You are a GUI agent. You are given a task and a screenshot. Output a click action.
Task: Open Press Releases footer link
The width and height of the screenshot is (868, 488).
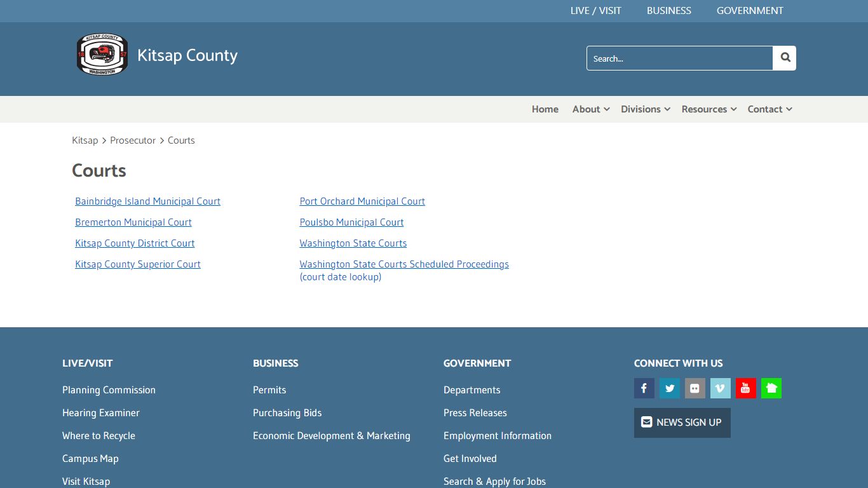(475, 413)
